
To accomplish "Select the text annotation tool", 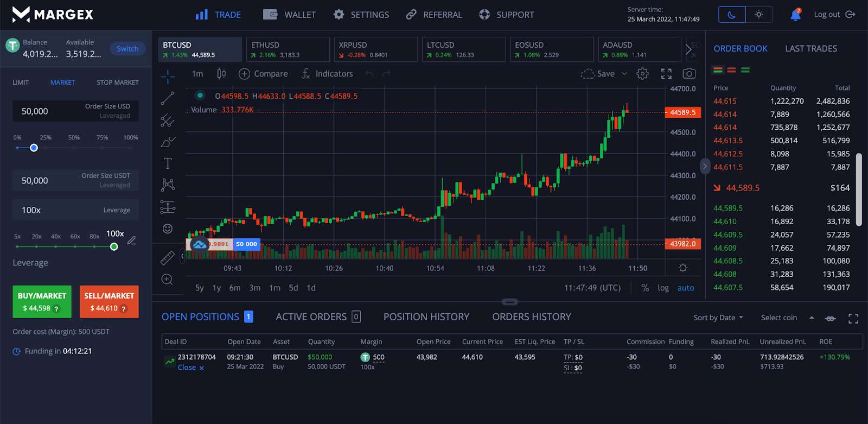I will pyautogui.click(x=168, y=163).
